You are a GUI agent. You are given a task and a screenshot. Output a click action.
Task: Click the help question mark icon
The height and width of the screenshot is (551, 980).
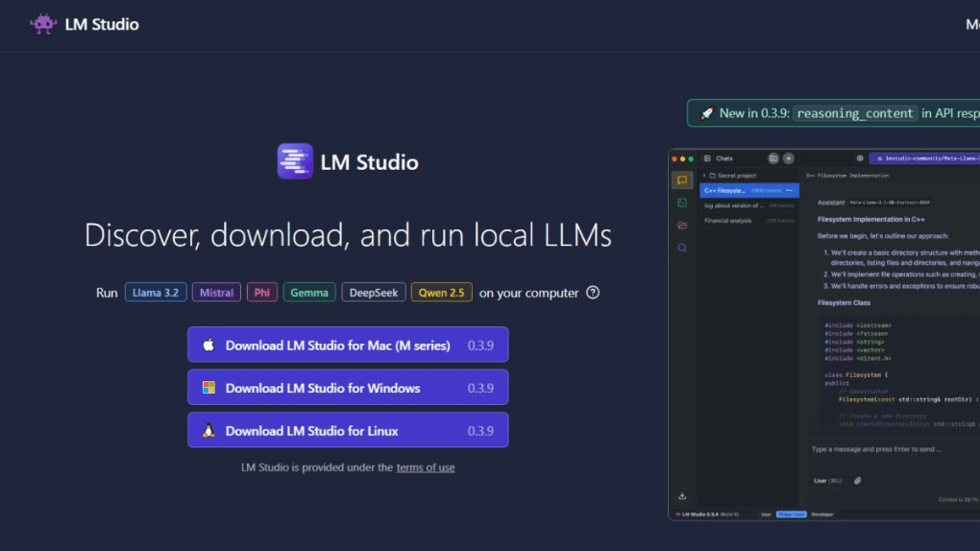coord(593,293)
